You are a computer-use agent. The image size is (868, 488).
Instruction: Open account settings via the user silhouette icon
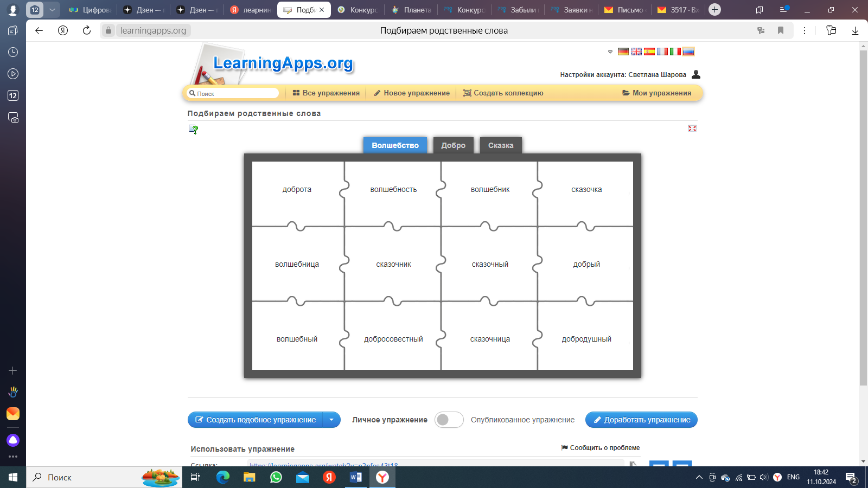coord(696,74)
